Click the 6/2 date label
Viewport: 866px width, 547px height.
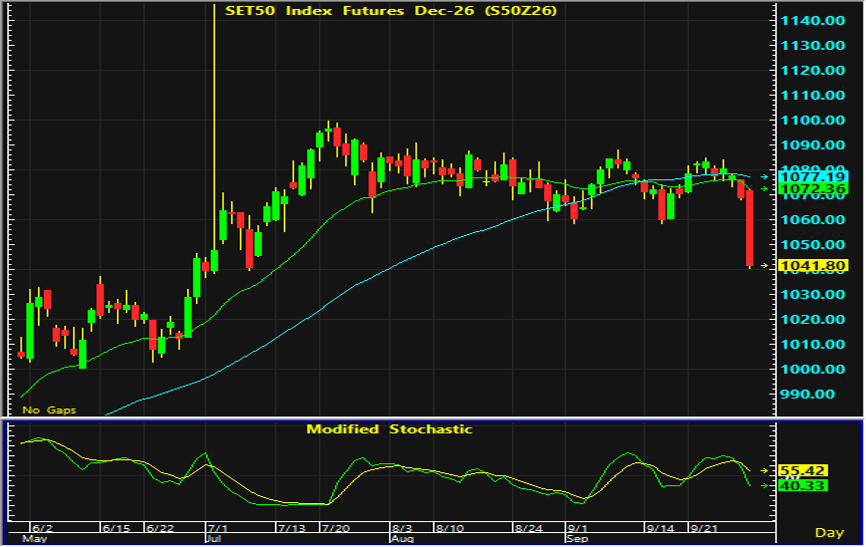(43, 528)
